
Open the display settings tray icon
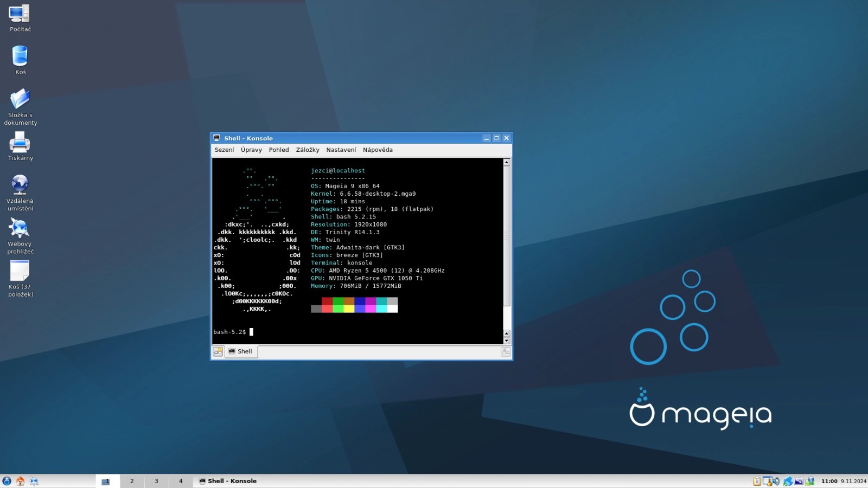[x=799, y=481]
